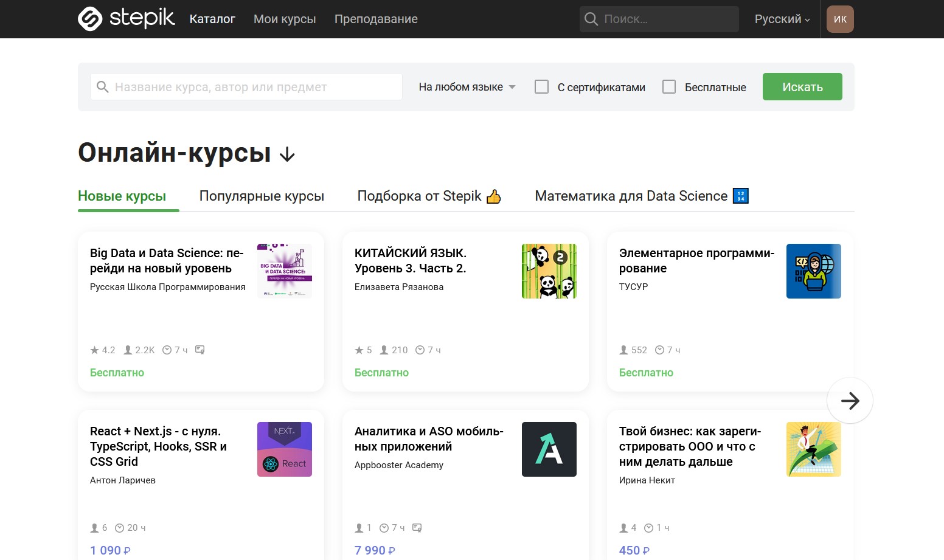Enable the 'С сертификатами' checkbox

[x=541, y=87]
